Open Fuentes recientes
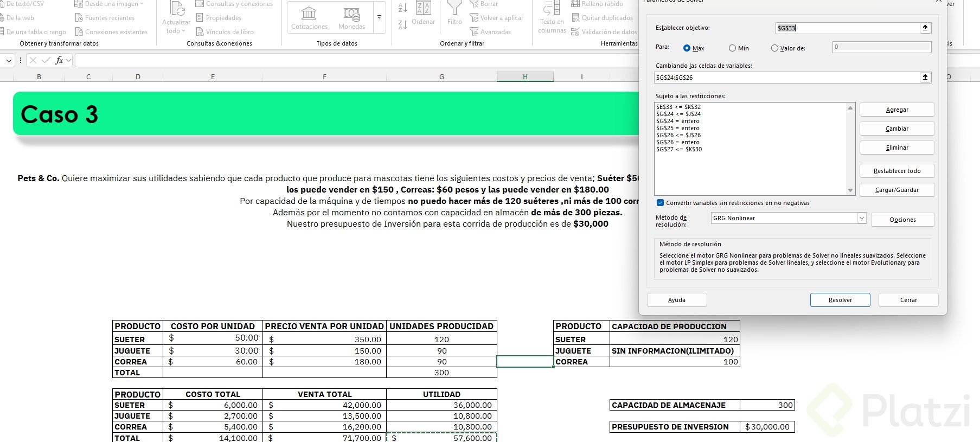Viewport: 980px width, 442px height. tap(104, 18)
